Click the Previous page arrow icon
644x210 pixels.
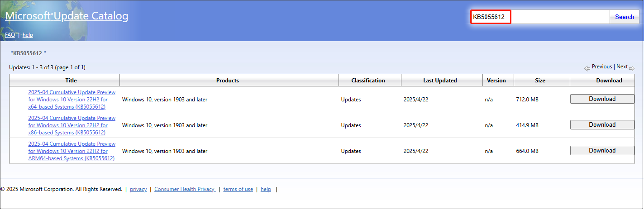click(587, 68)
